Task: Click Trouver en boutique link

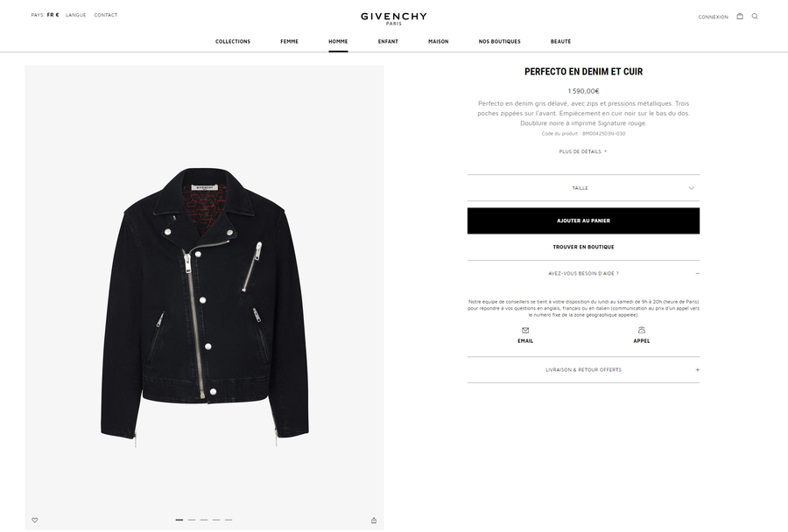Action: (583, 247)
